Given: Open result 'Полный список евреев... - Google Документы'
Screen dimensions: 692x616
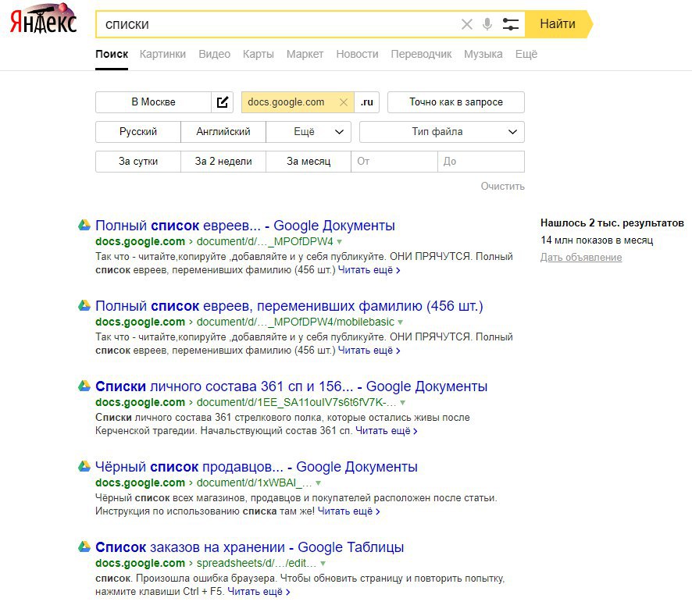Looking at the screenshot, I should pos(245,226).
